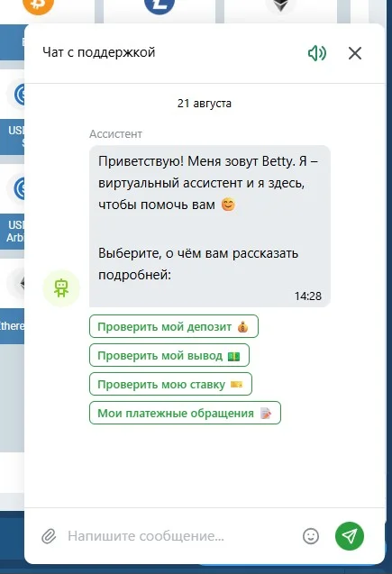The height and width of the screenshot is (574, 392).
Task: Click the Bitcoin orange coin icon
Action: pos(38,5)
